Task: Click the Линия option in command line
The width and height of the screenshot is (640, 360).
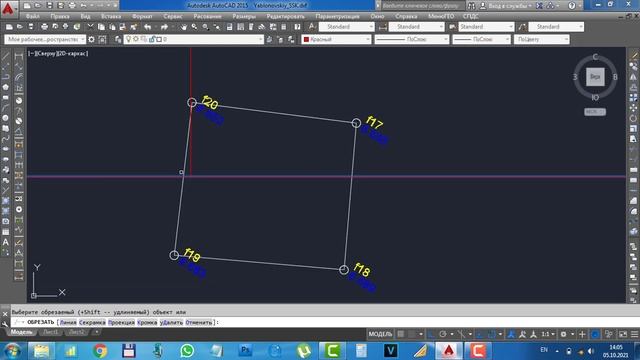Action: tap(68, 322)
